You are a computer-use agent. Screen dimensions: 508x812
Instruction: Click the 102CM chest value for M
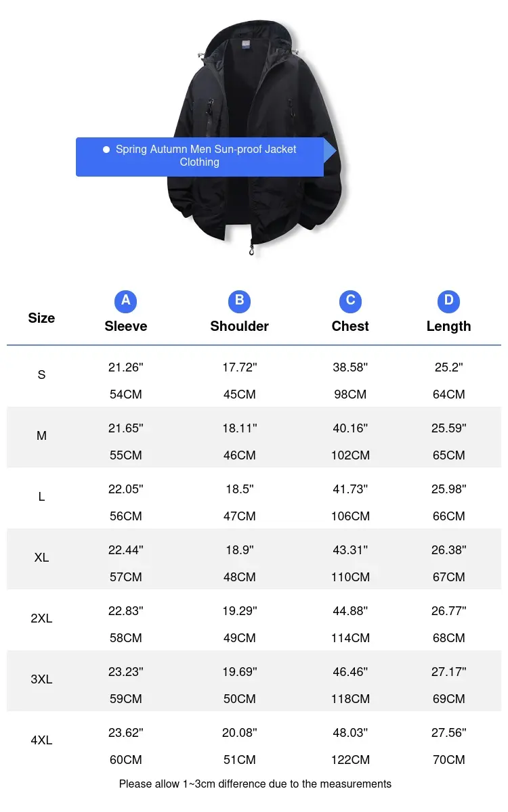tap(350, 455)
